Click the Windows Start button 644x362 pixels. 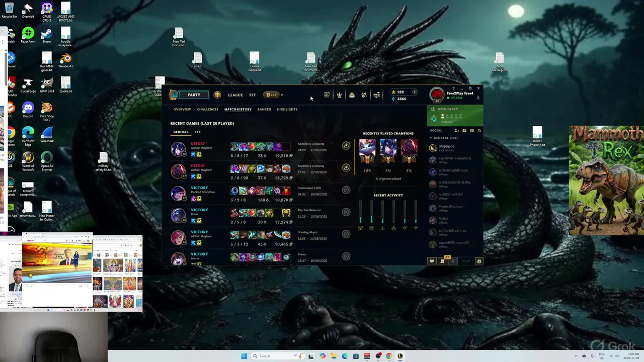click(244, 356)
